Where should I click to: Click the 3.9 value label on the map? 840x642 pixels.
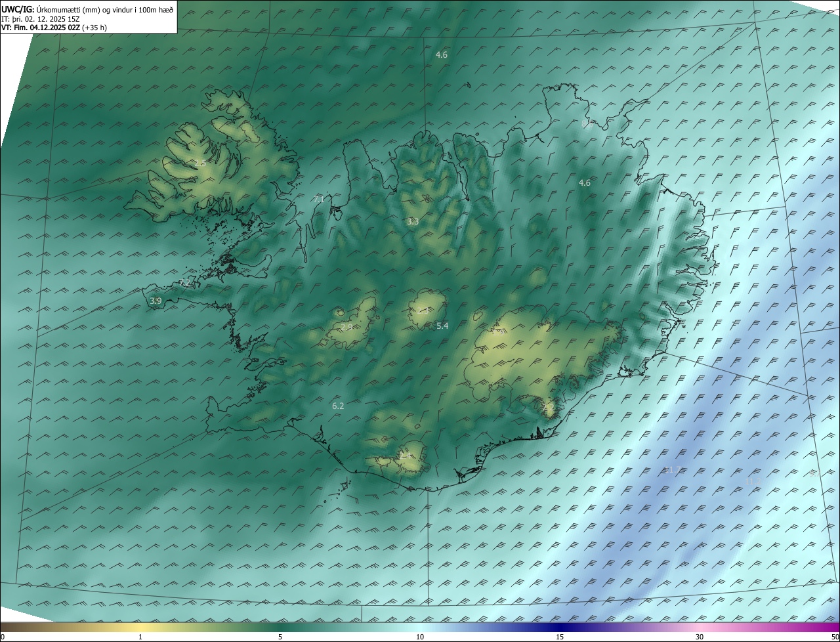(x=156, y=301)
